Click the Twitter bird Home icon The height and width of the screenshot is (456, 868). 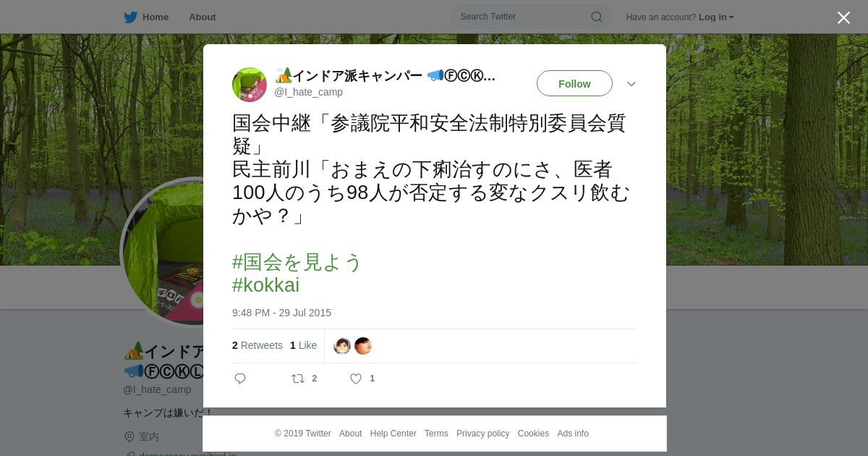click(x=130, y=17)
